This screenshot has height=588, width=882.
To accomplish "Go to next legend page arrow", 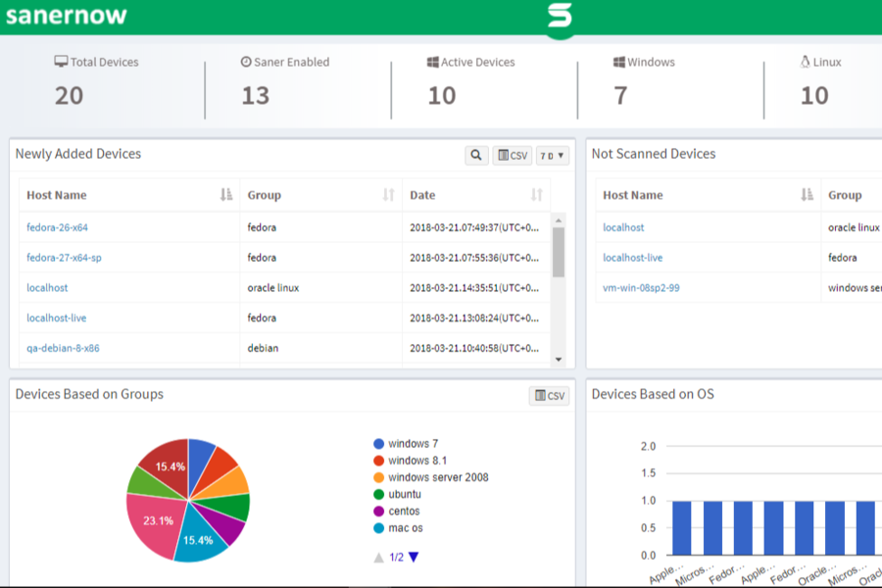I will [x=414, y=557].
